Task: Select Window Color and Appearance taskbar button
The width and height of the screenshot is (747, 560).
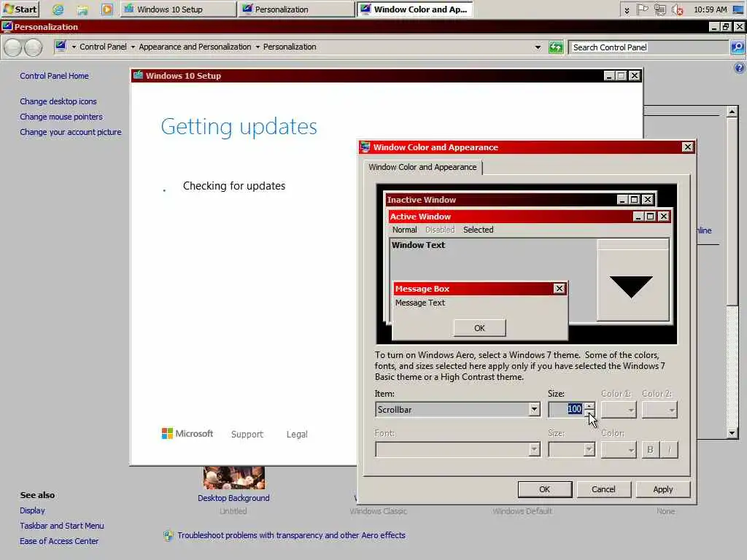Action: click(x=414, y=9)
